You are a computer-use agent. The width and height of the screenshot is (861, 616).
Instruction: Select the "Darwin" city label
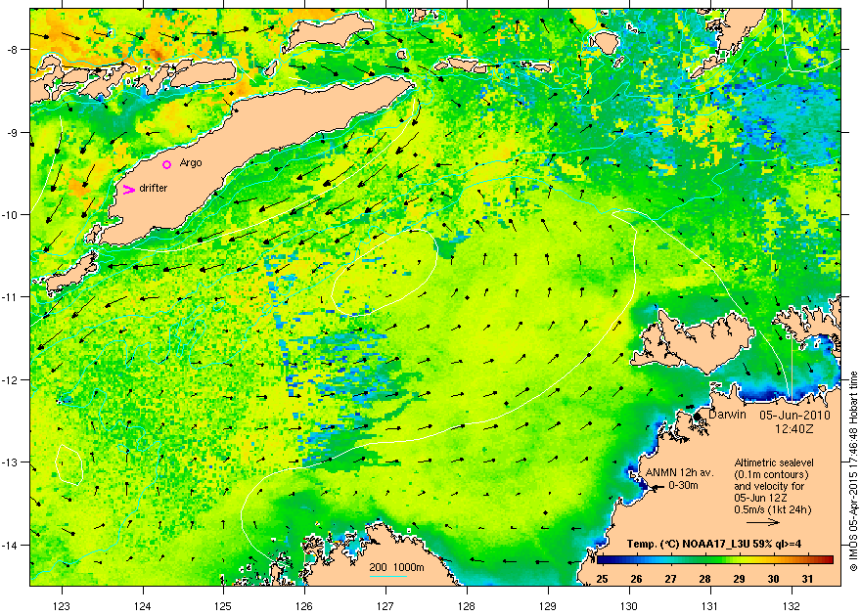click(727, 415)
